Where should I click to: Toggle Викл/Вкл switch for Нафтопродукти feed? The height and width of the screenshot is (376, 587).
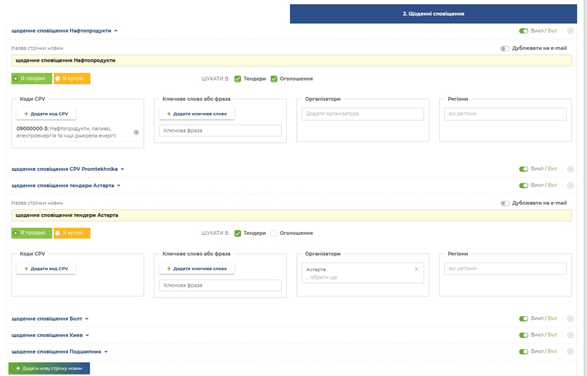click(x=523, y=31)
